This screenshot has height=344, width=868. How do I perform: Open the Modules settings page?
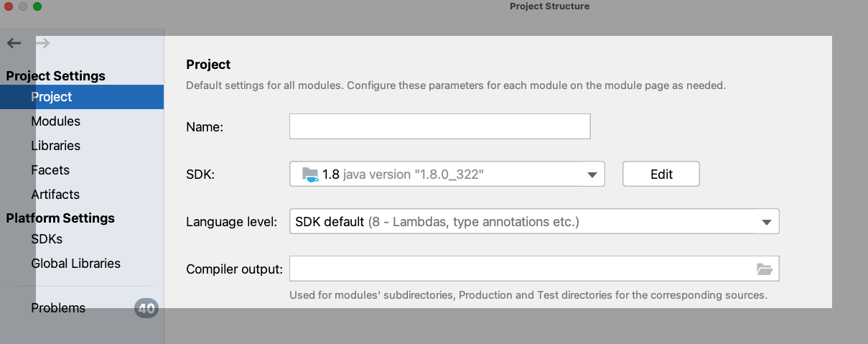point(55,121)
